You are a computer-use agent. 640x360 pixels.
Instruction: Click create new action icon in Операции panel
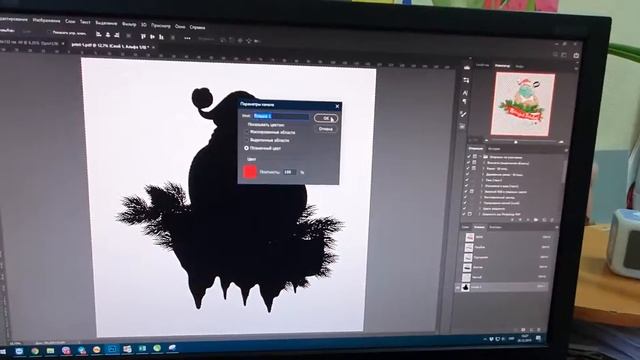[544, 220]
